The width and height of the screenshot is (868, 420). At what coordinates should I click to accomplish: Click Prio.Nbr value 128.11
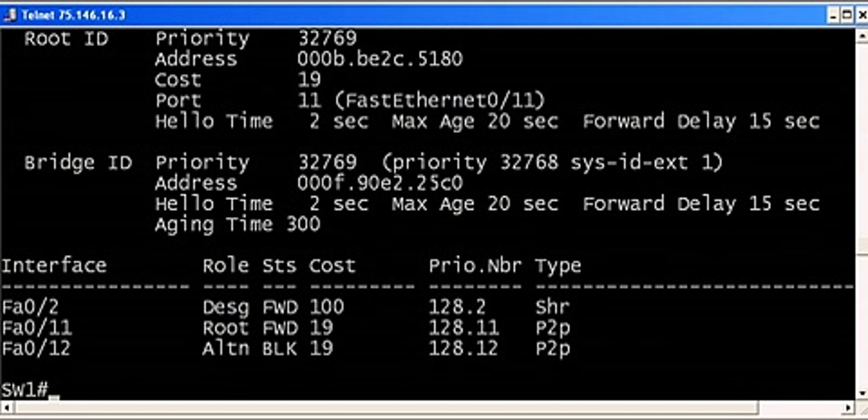[x=463, y=327]
